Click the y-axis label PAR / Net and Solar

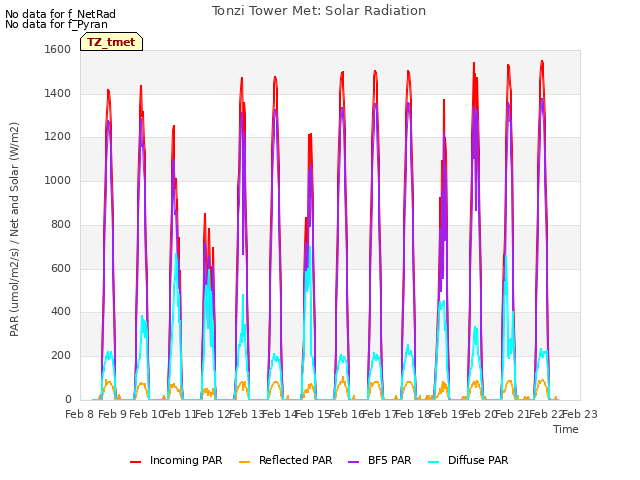point(14,229)
